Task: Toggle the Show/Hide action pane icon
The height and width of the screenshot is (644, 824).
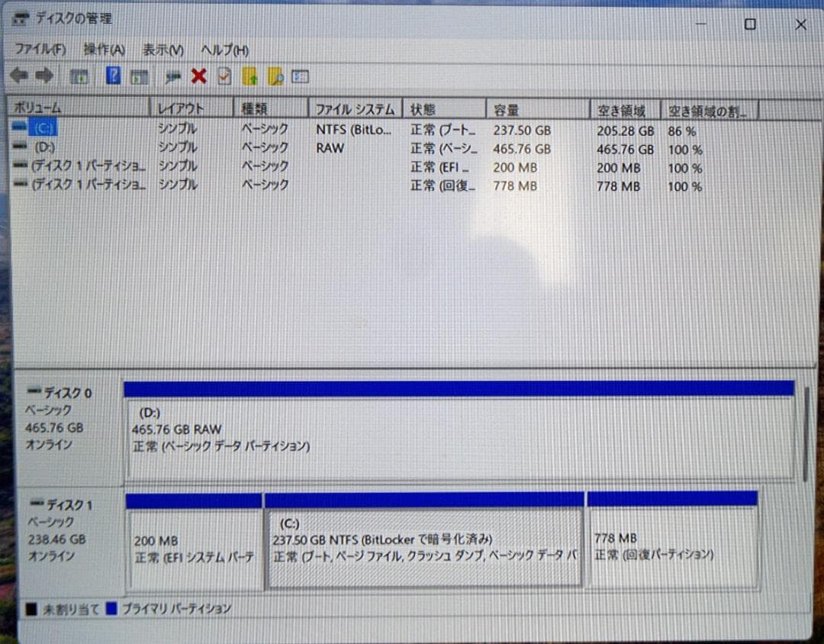Action: click(138, 76)
